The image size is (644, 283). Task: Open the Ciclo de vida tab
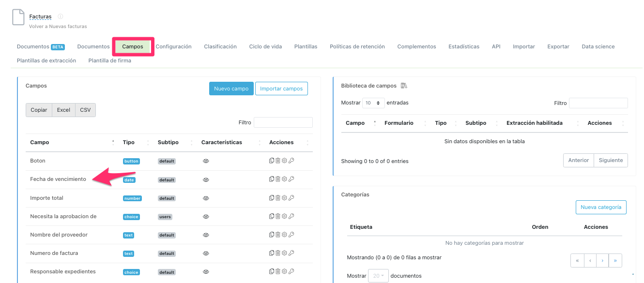coord(265,47)
